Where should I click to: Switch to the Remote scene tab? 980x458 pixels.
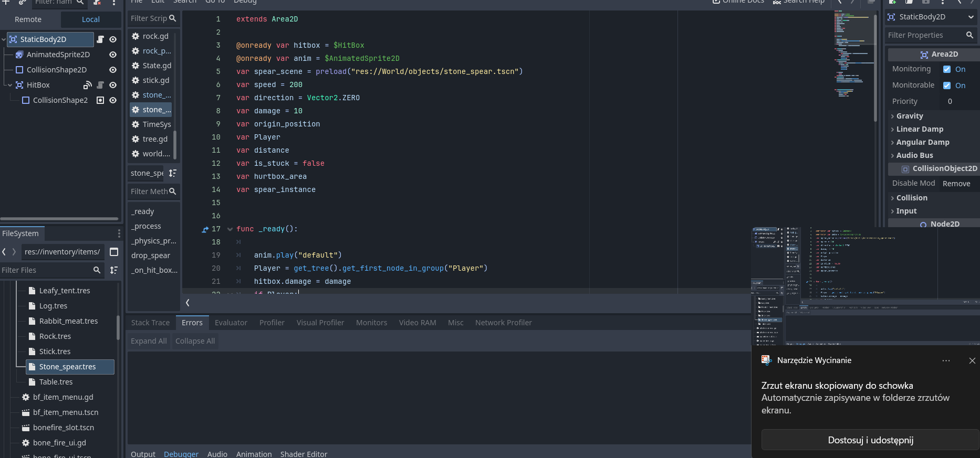pyautogui.click(x=28, y=19)
